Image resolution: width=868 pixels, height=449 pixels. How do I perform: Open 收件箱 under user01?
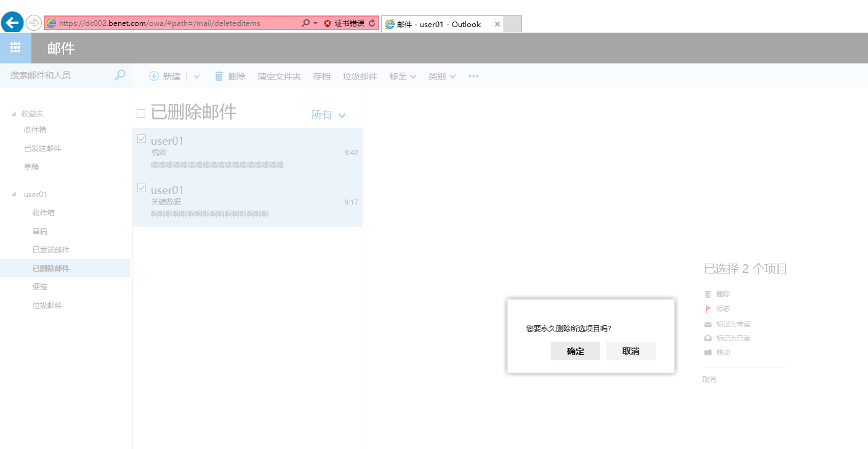coord(44,213)
